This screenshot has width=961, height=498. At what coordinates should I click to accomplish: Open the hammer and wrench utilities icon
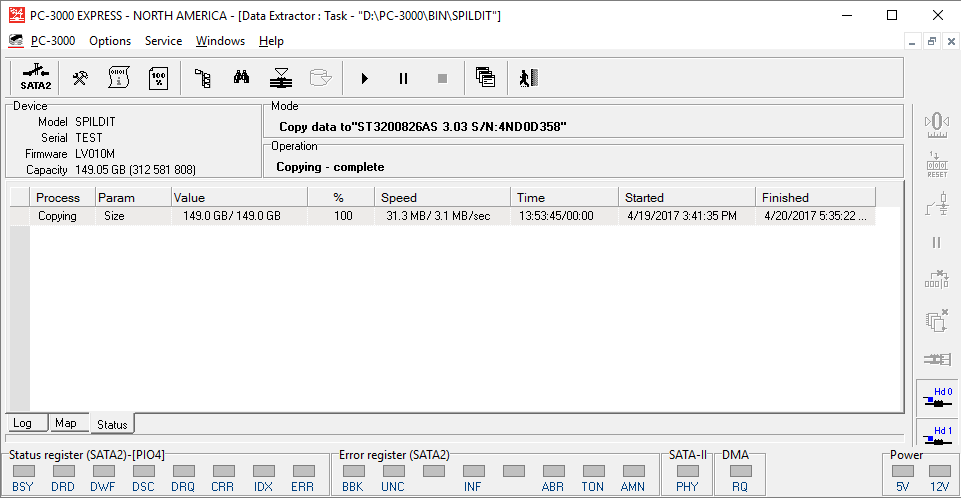(x=80, y=78)
